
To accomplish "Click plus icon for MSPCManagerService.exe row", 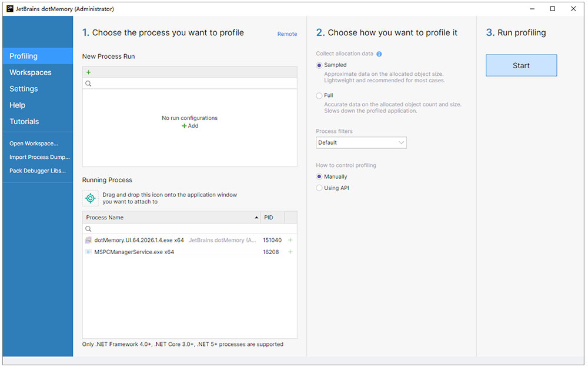I will coord(290,252).
